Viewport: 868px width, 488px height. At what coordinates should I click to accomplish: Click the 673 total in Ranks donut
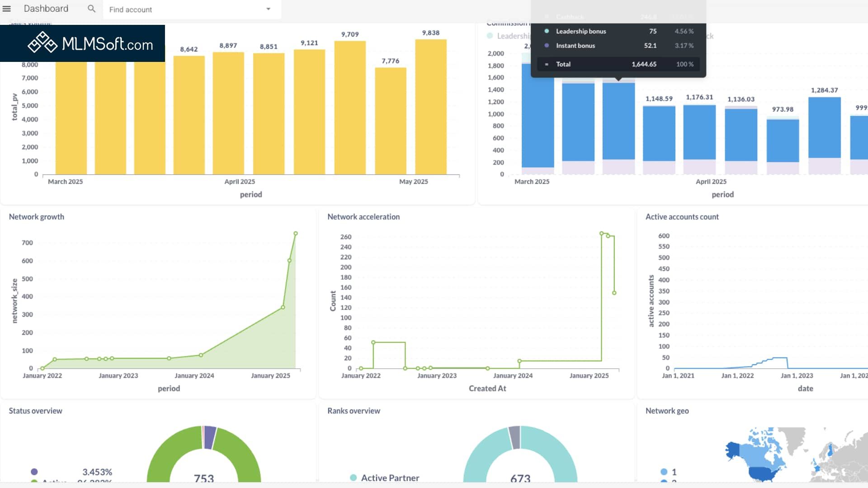click(520, 478)
